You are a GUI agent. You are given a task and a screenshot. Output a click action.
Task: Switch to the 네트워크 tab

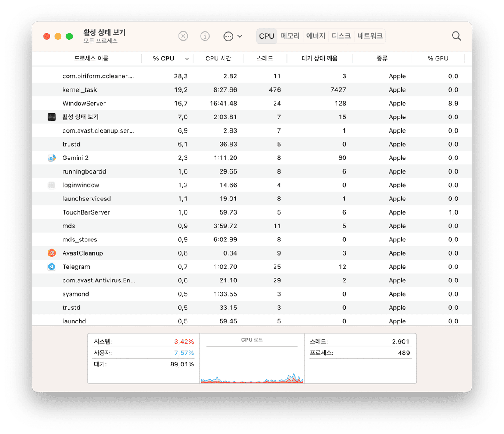click(370, 36)
